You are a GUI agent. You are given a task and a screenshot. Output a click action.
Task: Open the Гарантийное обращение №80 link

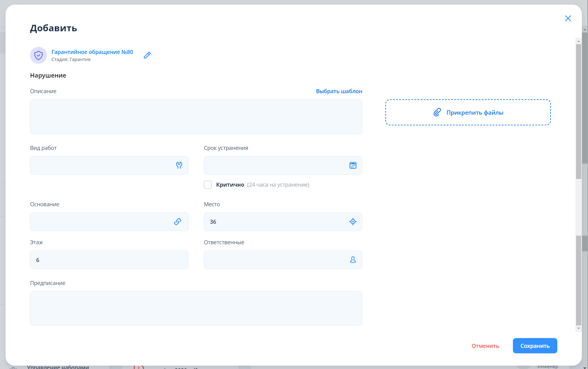coord(92,52)
